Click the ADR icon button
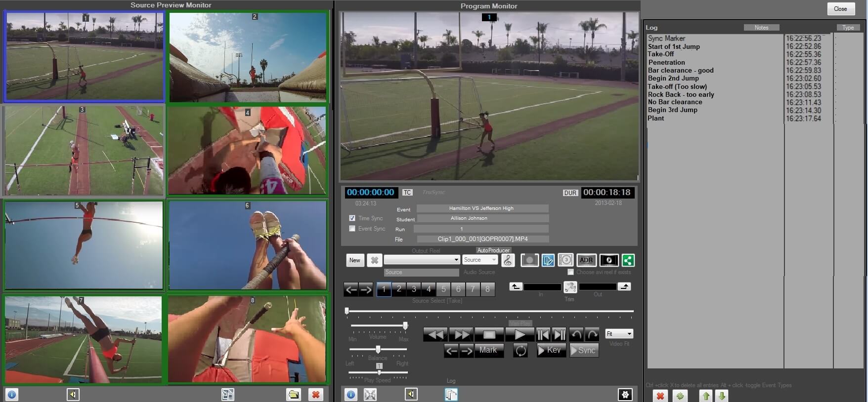Screen dimensions: 868x402 pos(586,260)
